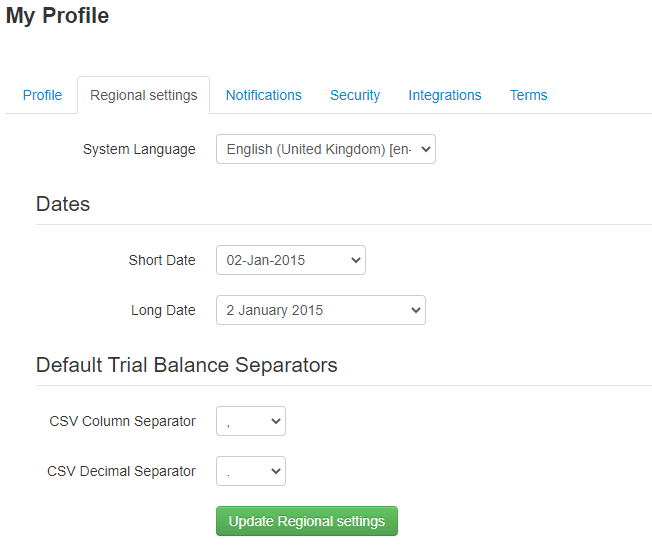
Task: Switch to the Notifications tab
Action: point(263,95)
